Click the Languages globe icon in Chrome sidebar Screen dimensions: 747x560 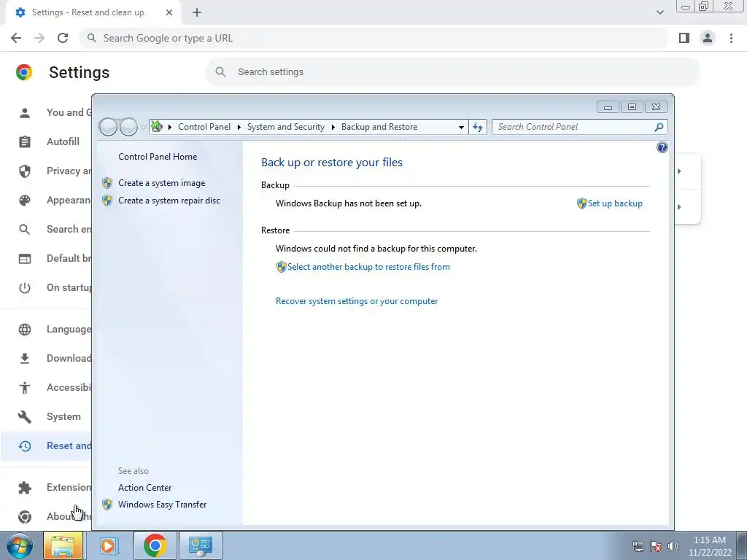click(25, 330)
